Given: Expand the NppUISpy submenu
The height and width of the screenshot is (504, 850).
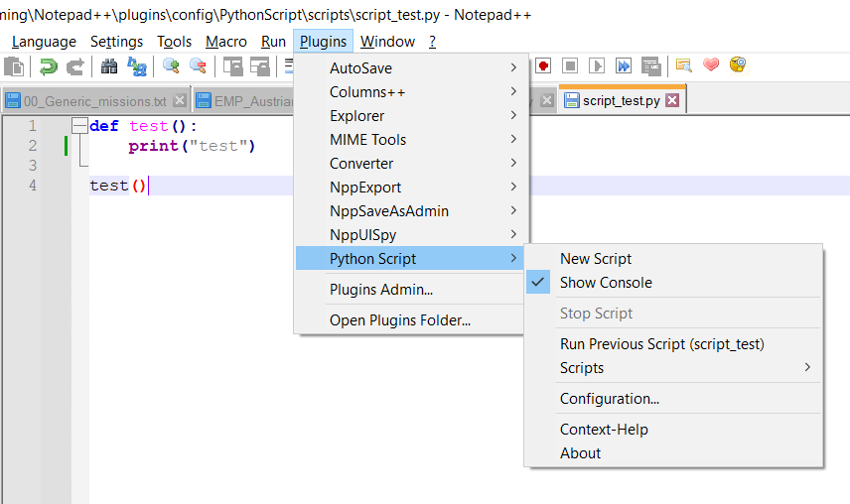Looking at the screenshot, I should [409, 235].
